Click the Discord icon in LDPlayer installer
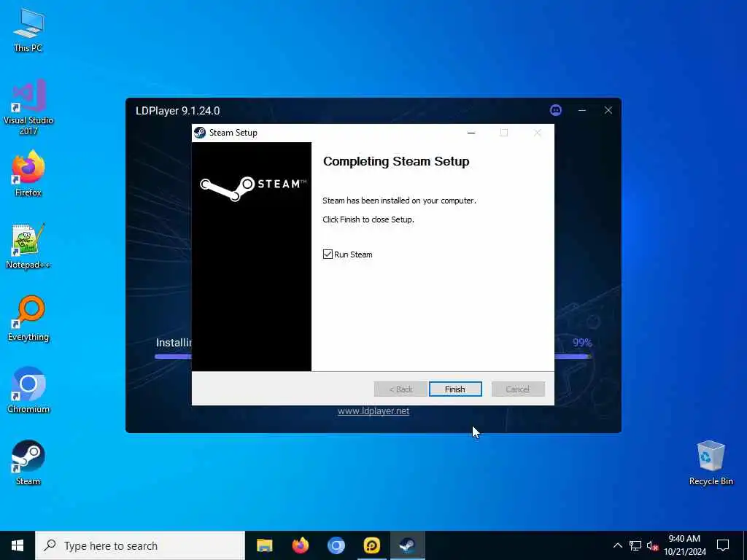This screenshot has height=560, width=747. pos(555,111)
